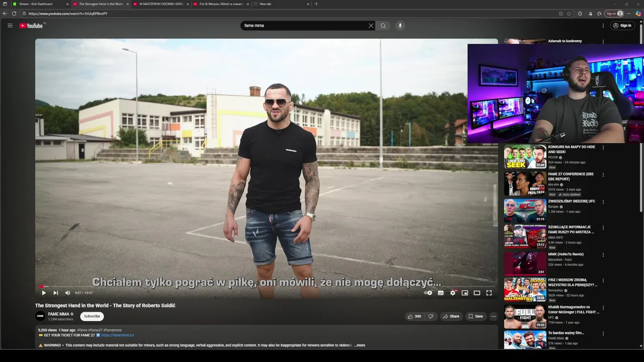Open options menu for FAME 27 CONFERENCE video
Image resolution: width=644 pixels, height=362 pixels.
(x=603, y=175)
